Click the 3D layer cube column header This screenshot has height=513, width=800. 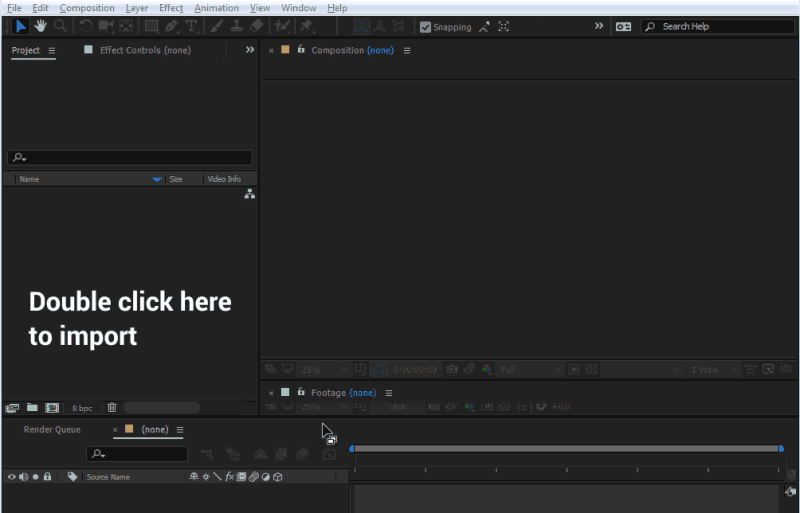coord(278,477)
